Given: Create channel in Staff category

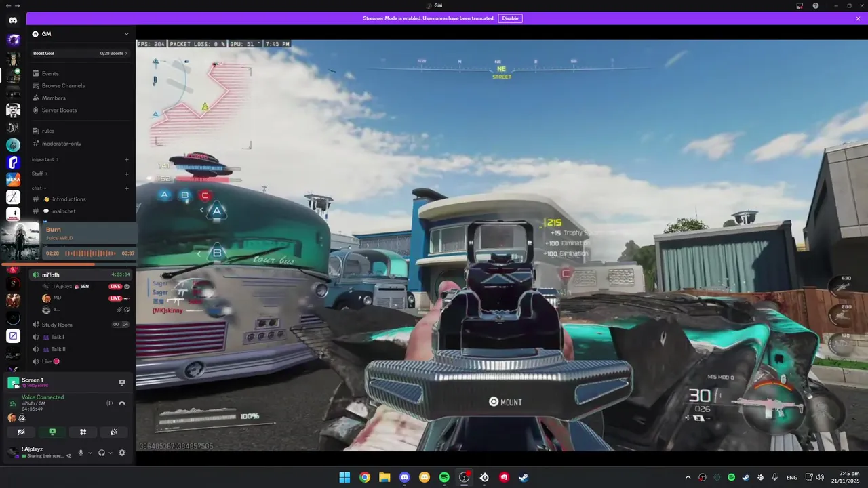Looking at the screenshot, I should point(127,174).
